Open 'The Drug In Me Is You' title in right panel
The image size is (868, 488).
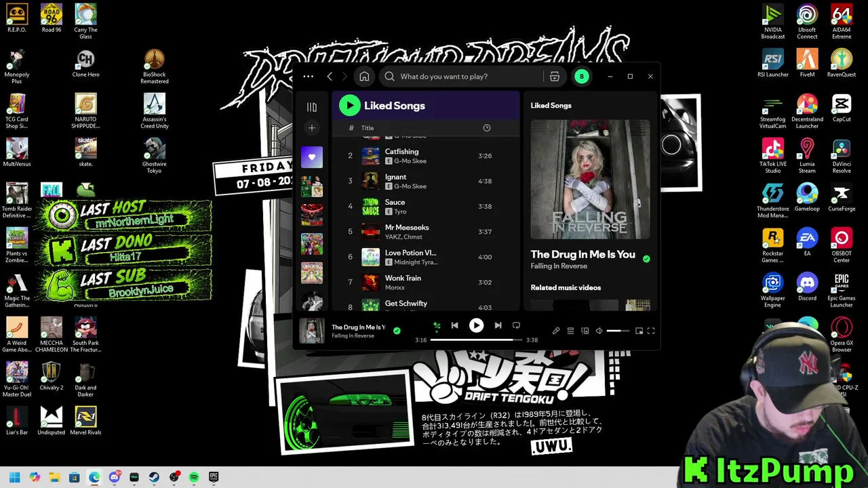[x=583, y=254]
